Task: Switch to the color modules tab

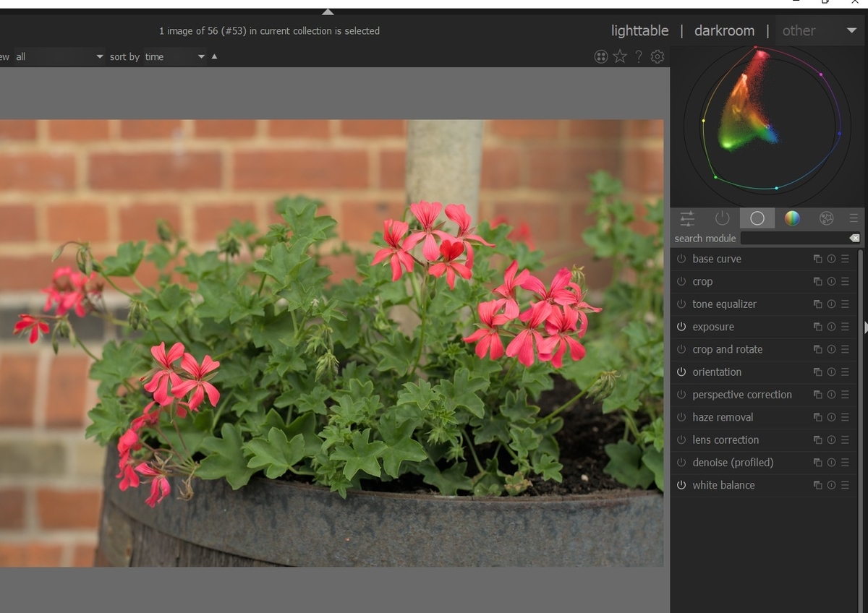Action: click(792, 218)
